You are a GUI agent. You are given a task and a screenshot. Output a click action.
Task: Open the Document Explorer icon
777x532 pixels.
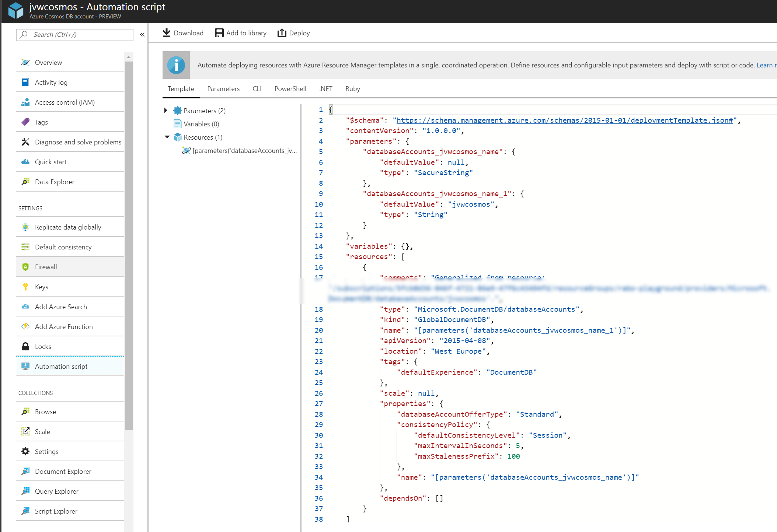pyautogui.click(x=25, y=471)
